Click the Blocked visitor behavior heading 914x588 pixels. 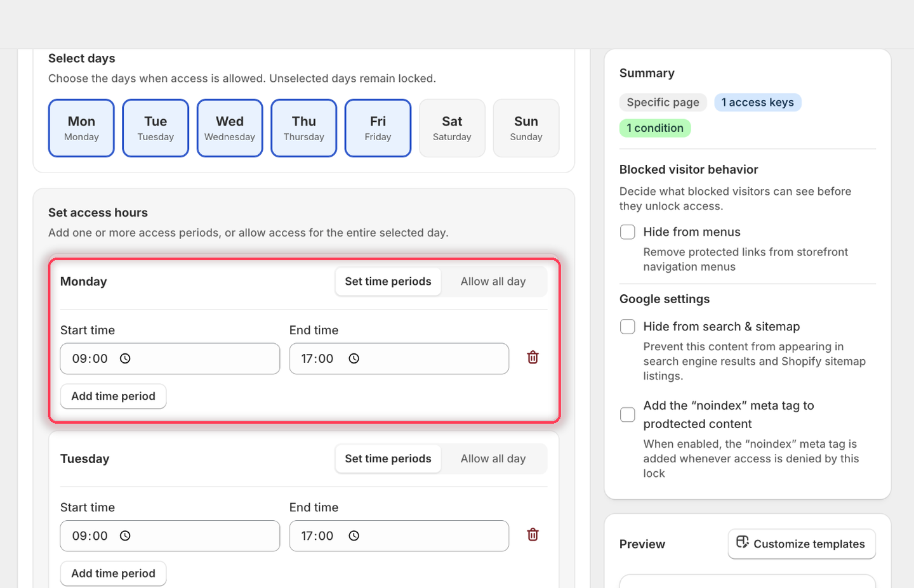tap(689, 169)
